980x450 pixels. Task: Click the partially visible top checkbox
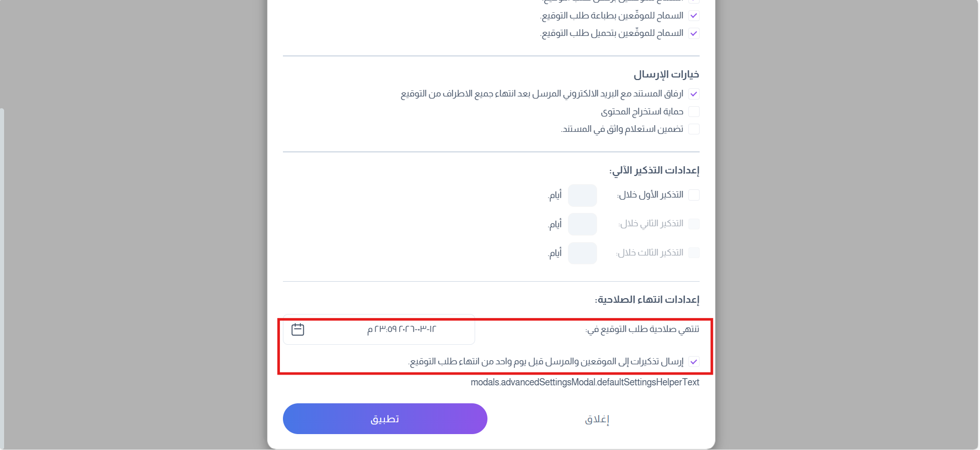pyautogui.click(x=693, y=2)
